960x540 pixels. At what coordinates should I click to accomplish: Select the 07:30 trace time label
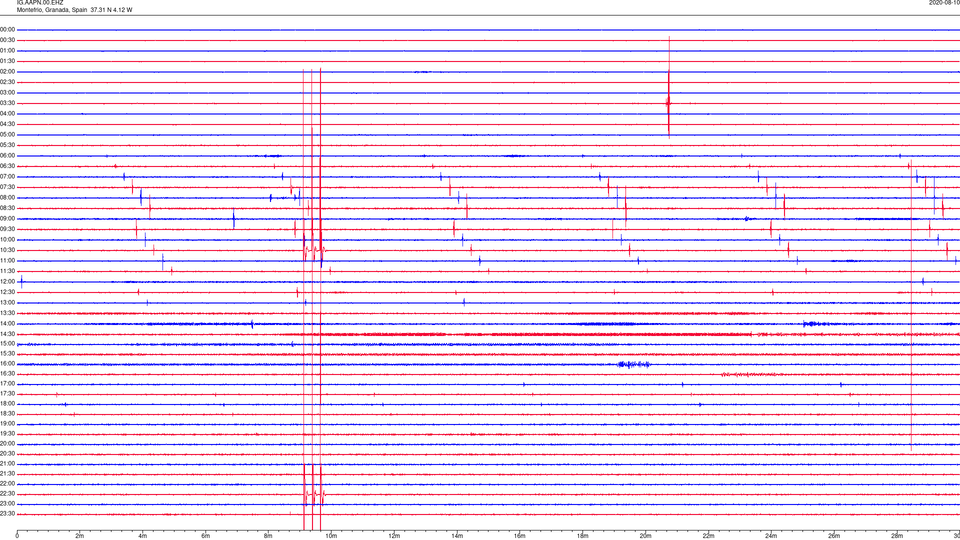[x=7, y=187]
